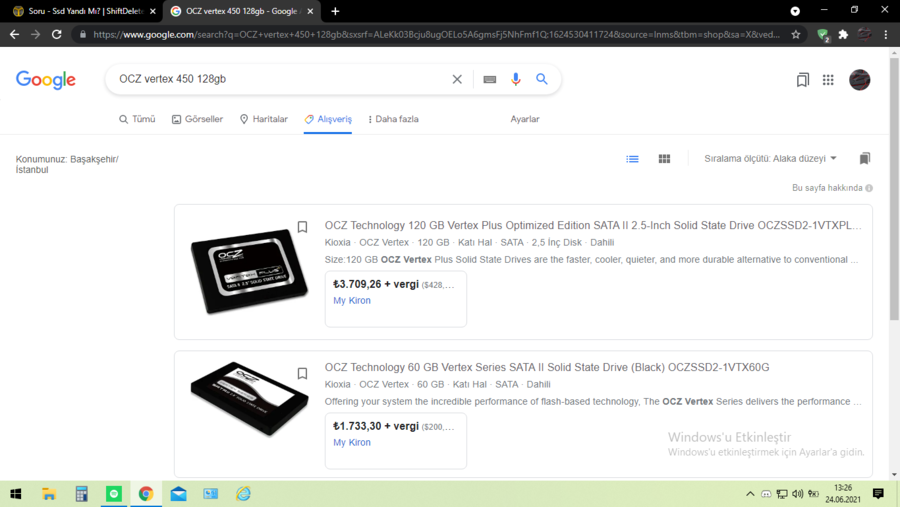Open My Kiron seller for ₺3.709,26 offer
Screen dimensions: 900x507
352,300
